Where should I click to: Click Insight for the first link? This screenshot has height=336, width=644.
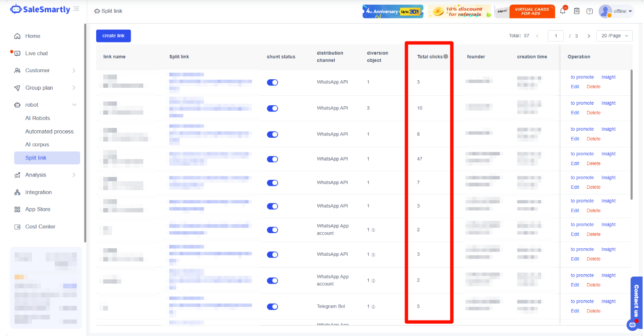[608, 77]
